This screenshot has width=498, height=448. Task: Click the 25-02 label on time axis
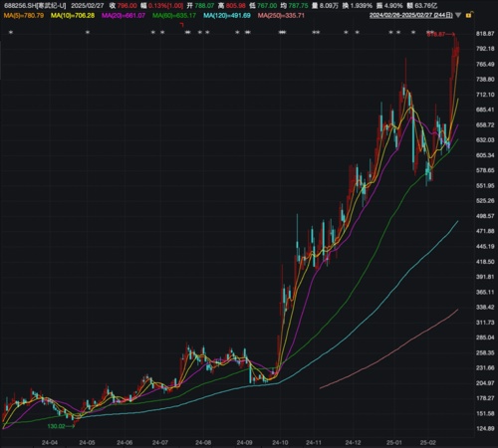(427, 442)
